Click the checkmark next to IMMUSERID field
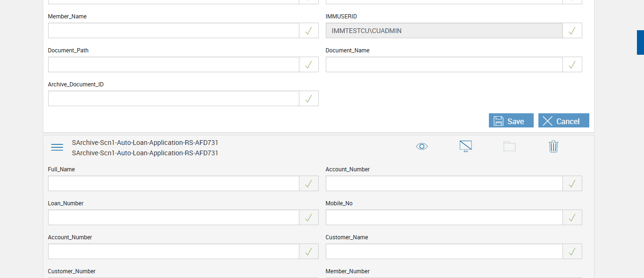Viewport: 644px width, 278px height. (x=572, y=31)
